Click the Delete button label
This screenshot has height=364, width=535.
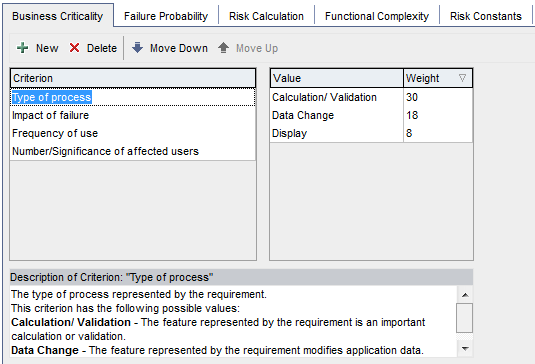tap(102, 48)
